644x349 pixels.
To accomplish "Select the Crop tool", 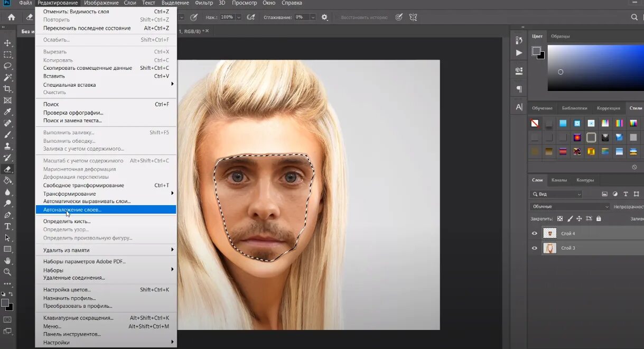I will click(x=7, y=89).
